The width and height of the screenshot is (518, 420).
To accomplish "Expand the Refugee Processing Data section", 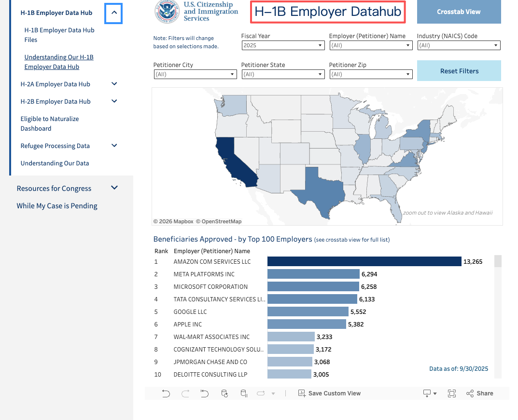I will [x=114, y=145].
